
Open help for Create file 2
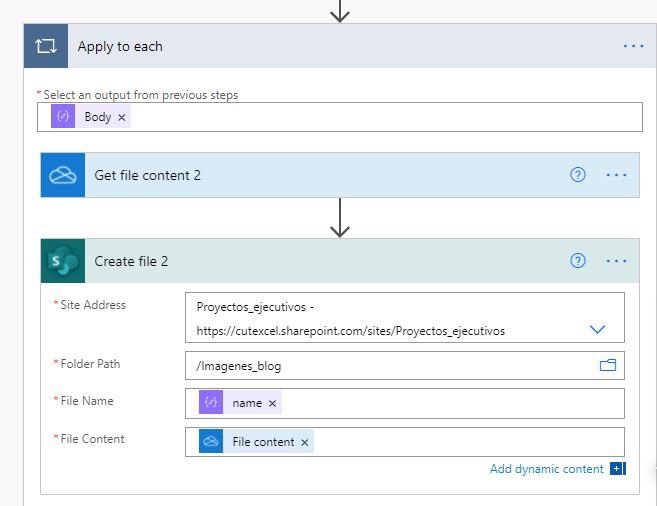pyautogui.click(x=578, y=261)
